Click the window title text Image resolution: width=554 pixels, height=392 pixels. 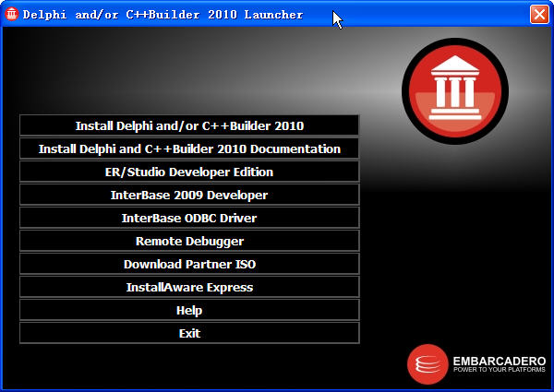coord(163,15)
